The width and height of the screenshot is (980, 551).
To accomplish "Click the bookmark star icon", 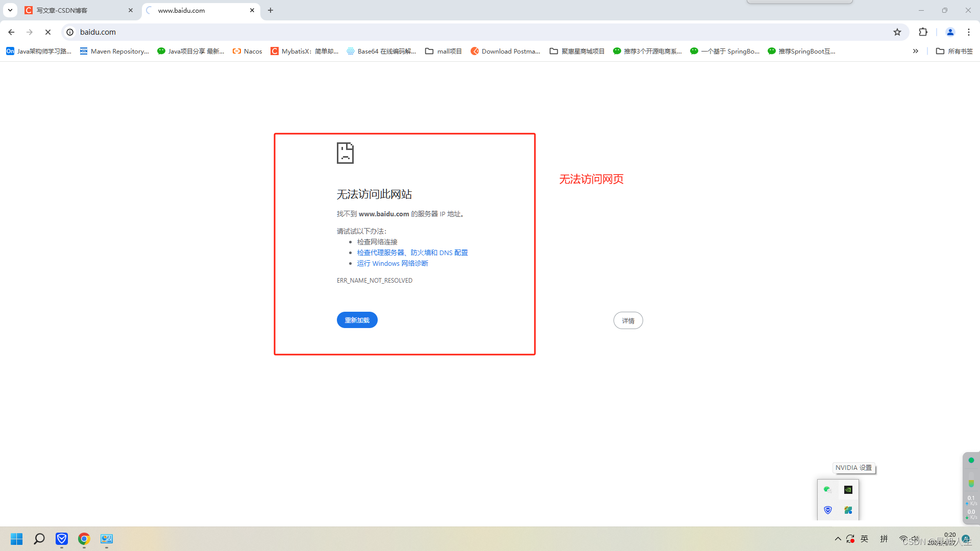I will (897, 32).
